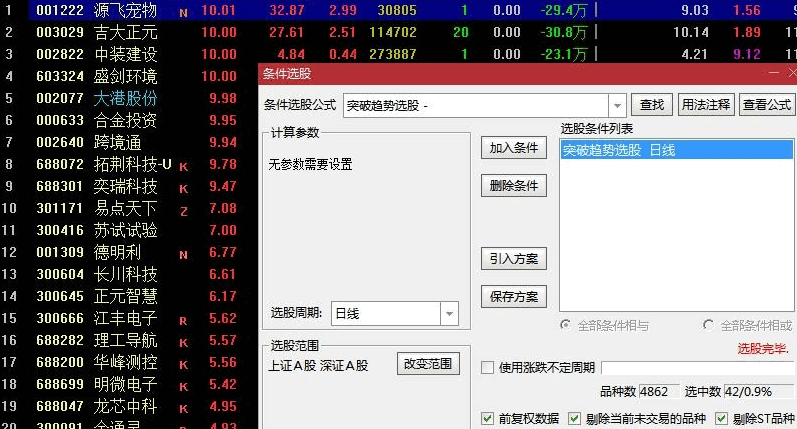Enable 使用涨跌不定周期 checkbox
Viewport: 797px width, 429px height.
tap(487, 367)
